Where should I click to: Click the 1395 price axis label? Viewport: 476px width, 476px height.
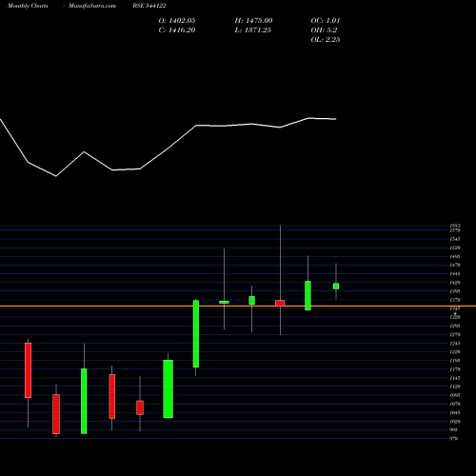[455, 291]
